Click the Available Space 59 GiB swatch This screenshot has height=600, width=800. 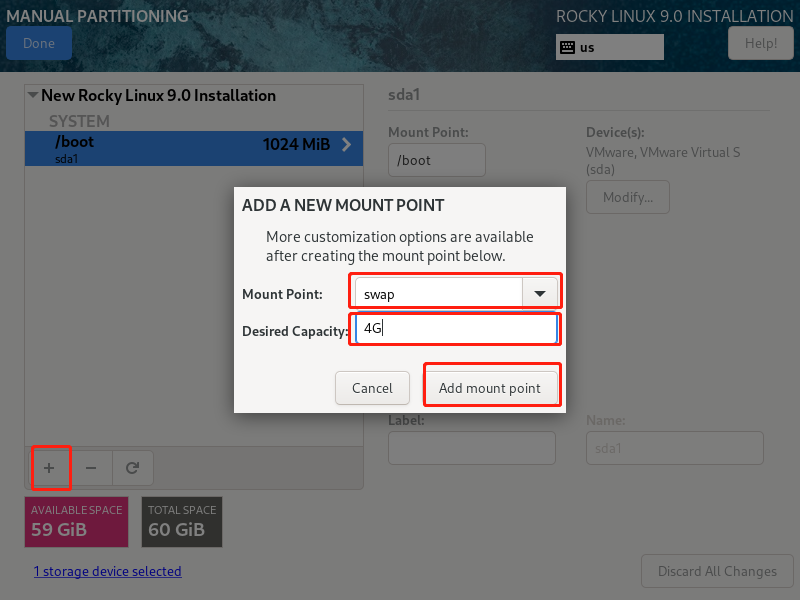click(x=76, y=522)
